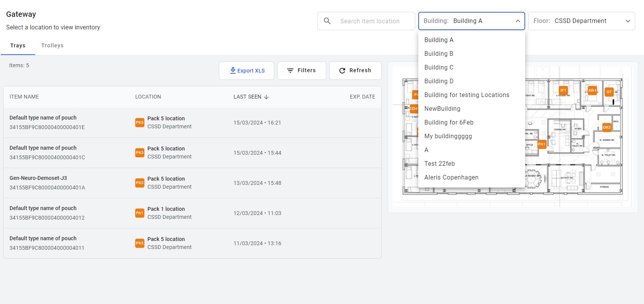This screenshot has width=644, height=304.
Task: Select the PA1 marker on floor plan
Action: (542, 144)
